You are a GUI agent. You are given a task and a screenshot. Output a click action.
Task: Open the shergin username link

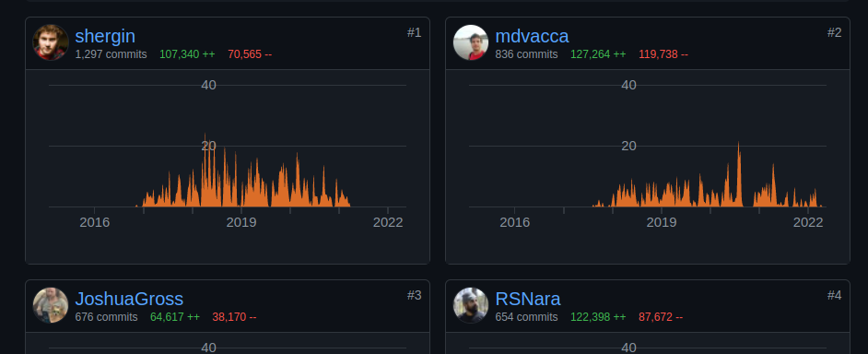[105, 36]
